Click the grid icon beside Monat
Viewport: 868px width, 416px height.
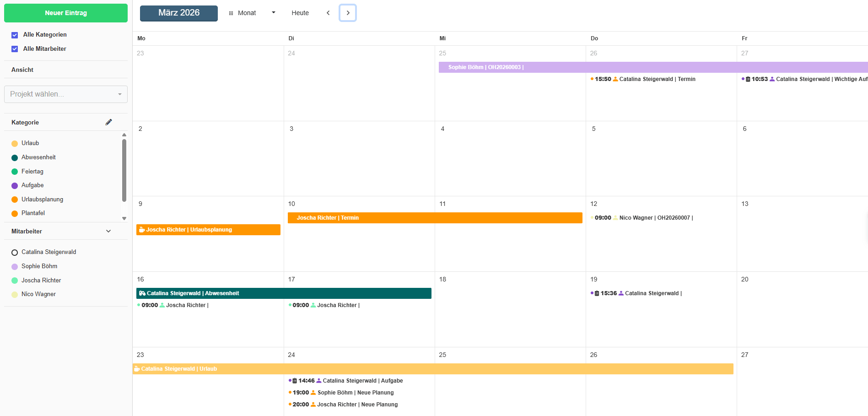coord(231,13)
